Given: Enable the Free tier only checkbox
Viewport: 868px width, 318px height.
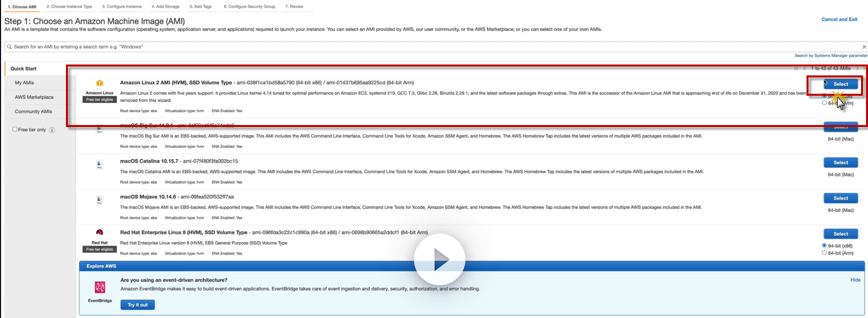Looking at the screenshot, I should (15, 129).
